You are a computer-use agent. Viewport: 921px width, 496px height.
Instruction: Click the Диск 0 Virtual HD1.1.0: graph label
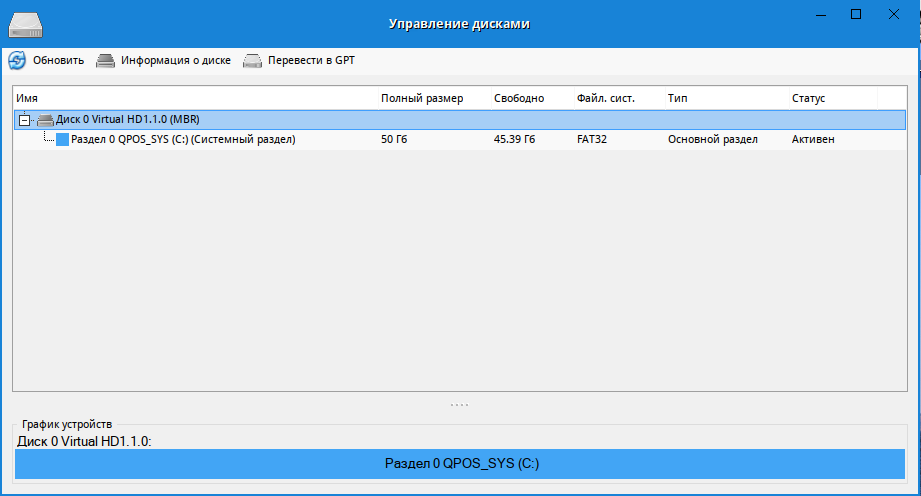click(84, 441)
